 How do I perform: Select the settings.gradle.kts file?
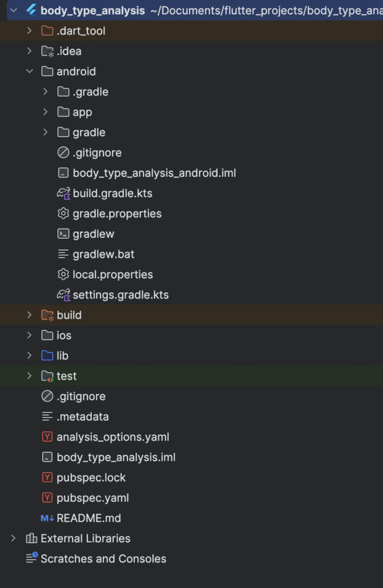tap(120, 295)
